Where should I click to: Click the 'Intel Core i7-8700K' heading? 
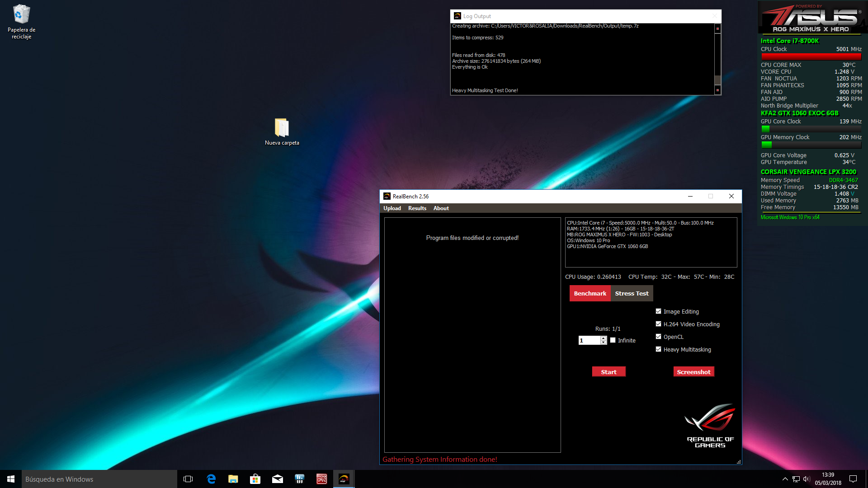click(x=789, y=41)
